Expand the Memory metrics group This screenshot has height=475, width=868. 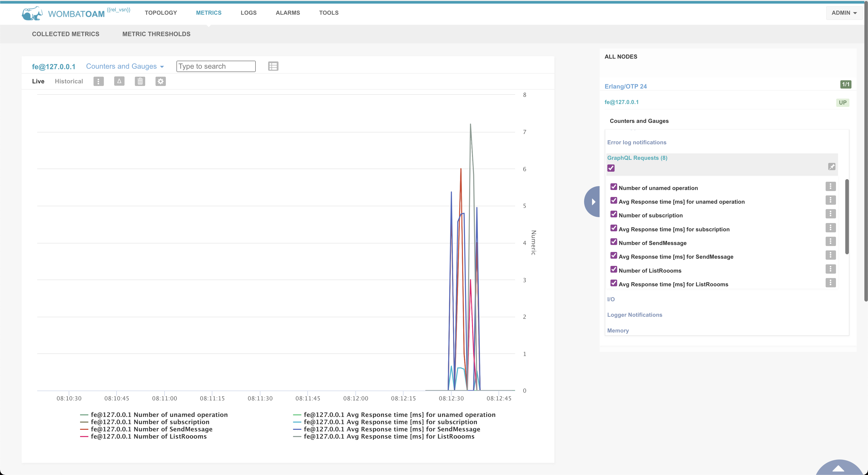pos(618,331)
